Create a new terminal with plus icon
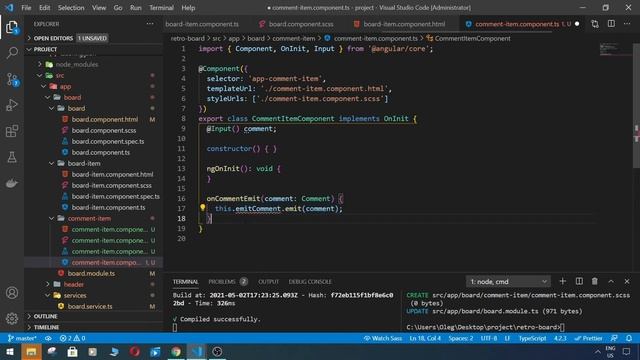Image resolution: width=640 pixels, height=360 pixels. 562,281
